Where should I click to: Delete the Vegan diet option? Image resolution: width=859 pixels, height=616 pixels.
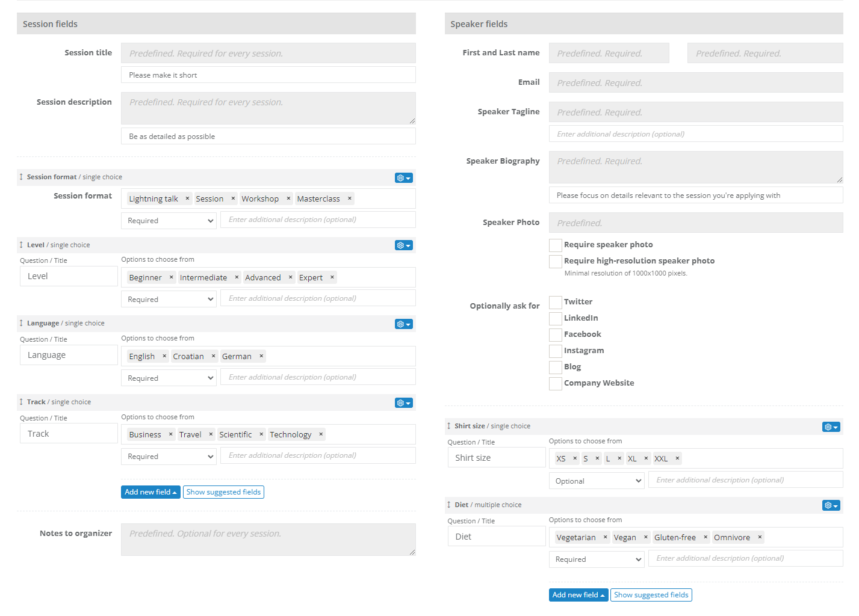click(x=645, y=537)
